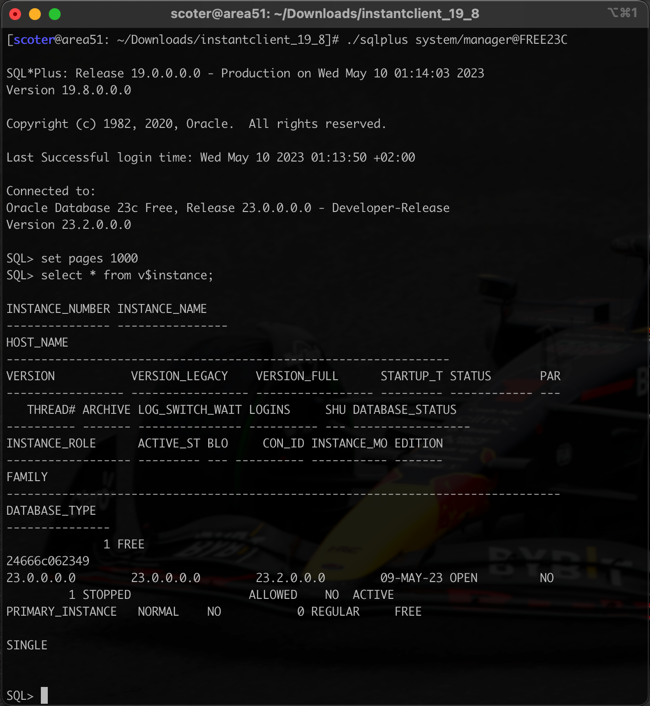The width and height of the screenshot is (650, 706).
Task: Click the ⌥⌘1 shortcut indicator in title bar
Action: click(x=623, y=13)
